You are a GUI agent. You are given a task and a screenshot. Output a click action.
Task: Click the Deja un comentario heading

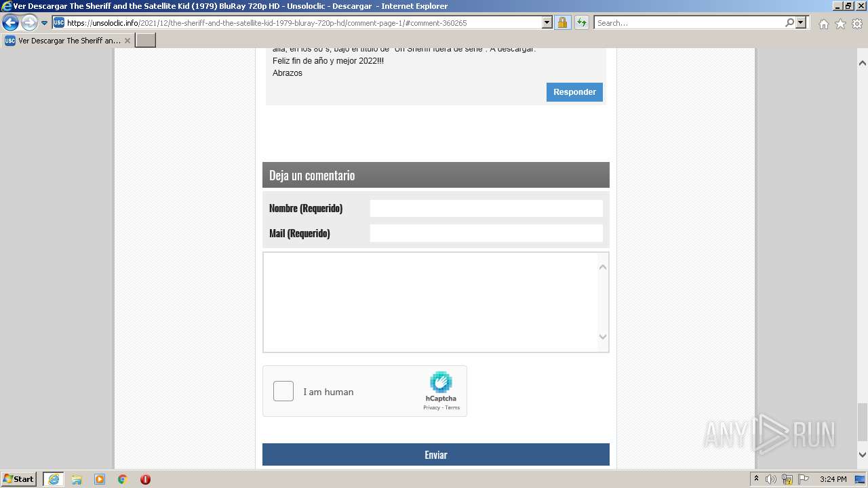click(x=312, y=176)
